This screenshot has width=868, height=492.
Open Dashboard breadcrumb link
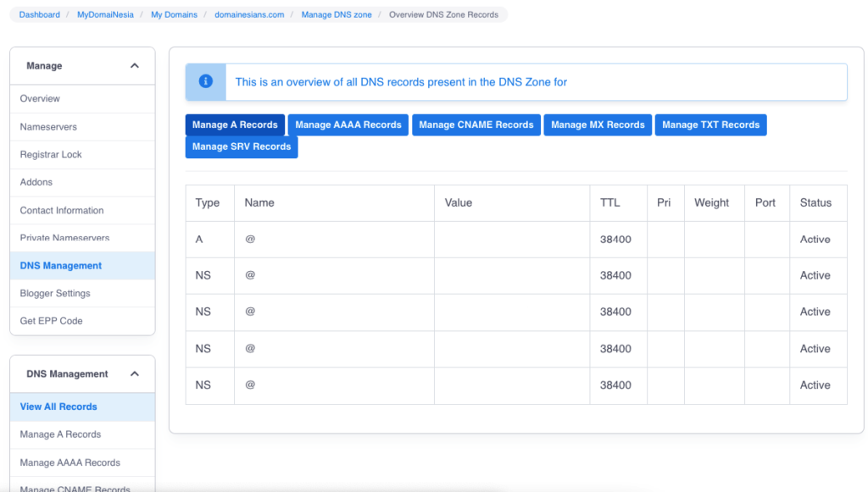click(39, 14)
